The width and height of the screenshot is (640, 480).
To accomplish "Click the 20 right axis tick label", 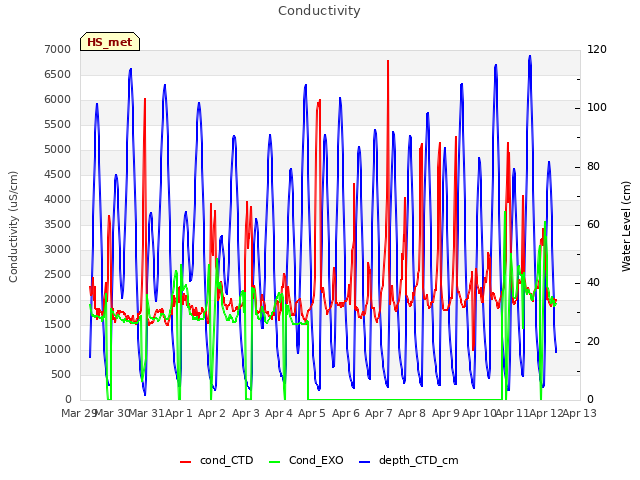I will click(x=593, y=342).
